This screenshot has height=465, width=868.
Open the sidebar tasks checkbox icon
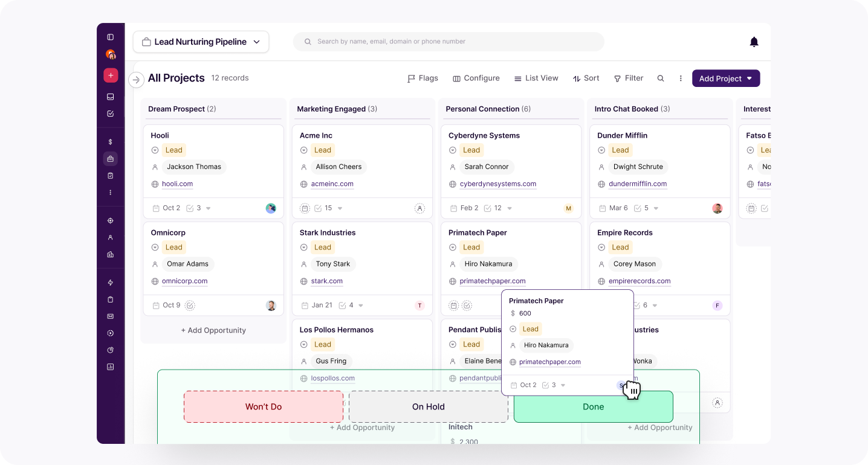(x=110, y=114)
